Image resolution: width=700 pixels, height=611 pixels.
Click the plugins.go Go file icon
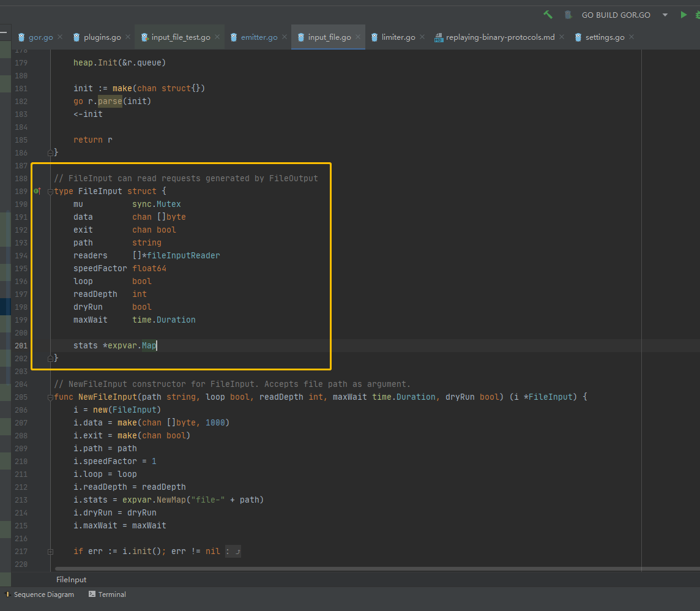[x=76, y=37]
